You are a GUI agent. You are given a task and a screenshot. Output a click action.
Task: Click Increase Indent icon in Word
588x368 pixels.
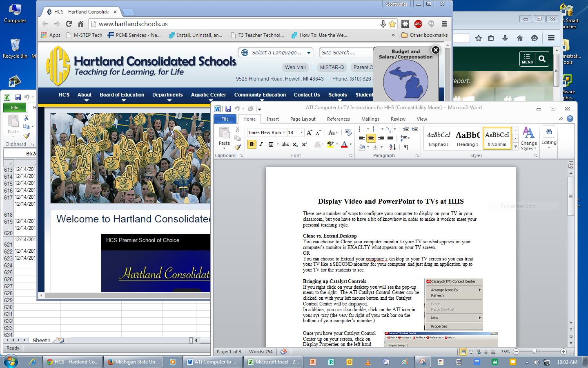coord(415,129)
